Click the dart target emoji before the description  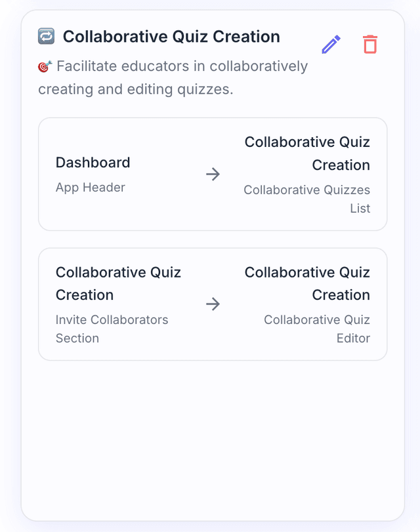(45, 66)
